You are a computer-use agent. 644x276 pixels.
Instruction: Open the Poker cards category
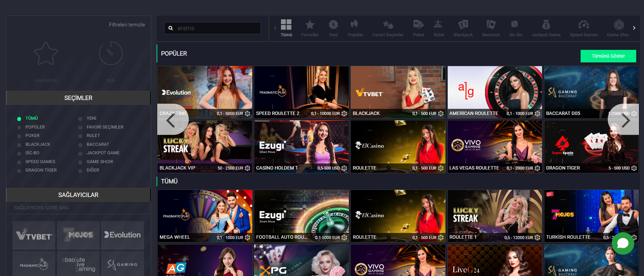[x=419, y=28]
